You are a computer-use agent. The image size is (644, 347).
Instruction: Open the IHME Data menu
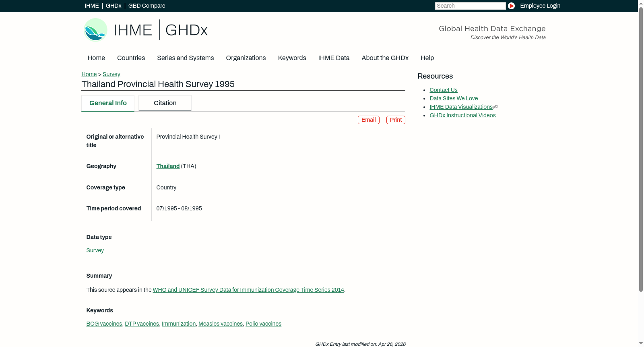pyautogui.click(x=334, y=58)
